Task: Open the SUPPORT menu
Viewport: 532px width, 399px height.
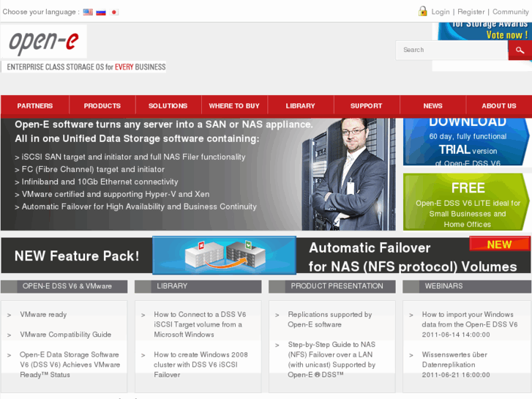Action: point(367,106)
